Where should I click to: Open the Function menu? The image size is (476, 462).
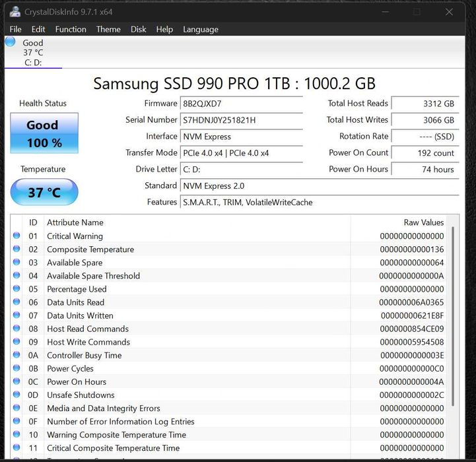click(x=71, y=30)
